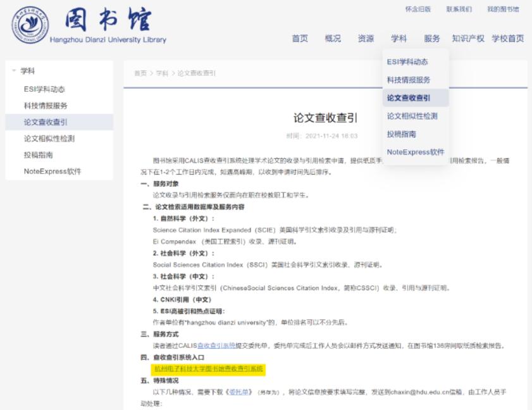
Task: Open the 概况 overview menu item
Action: click(x=332, y=38)
